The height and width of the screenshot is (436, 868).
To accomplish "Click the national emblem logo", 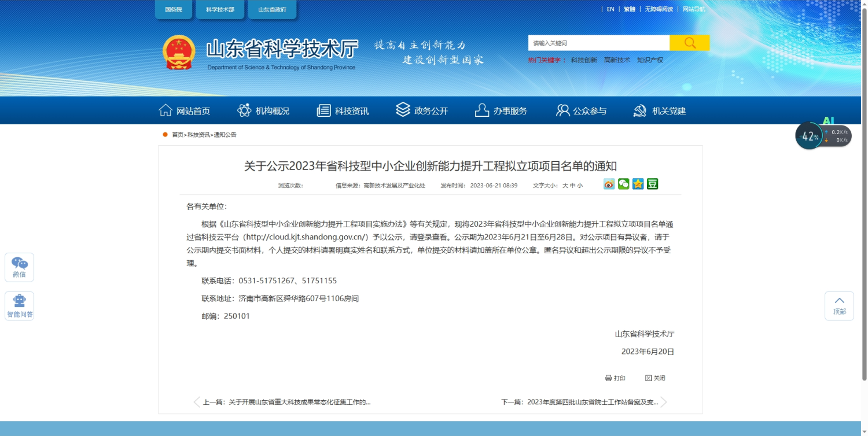I will [x=179, y=53].
